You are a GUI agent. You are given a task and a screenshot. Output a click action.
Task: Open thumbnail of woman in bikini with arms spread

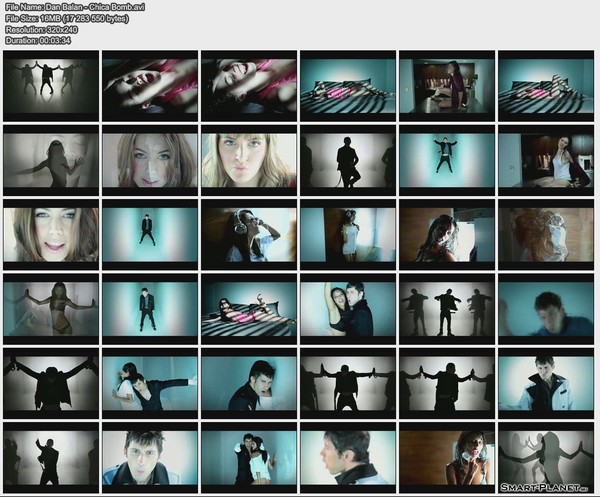pos(51,309)
